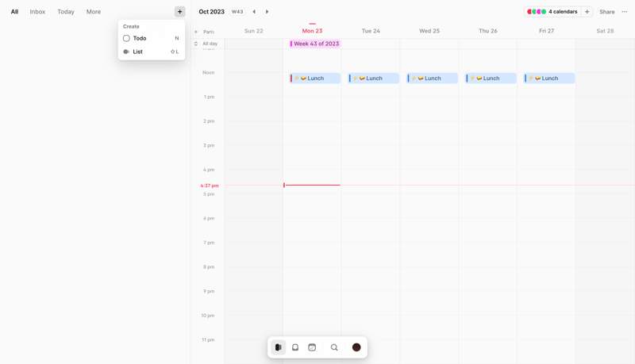Click the Share button
The width and height of the screenshot is (635, 364).
[x=607, y=12]
